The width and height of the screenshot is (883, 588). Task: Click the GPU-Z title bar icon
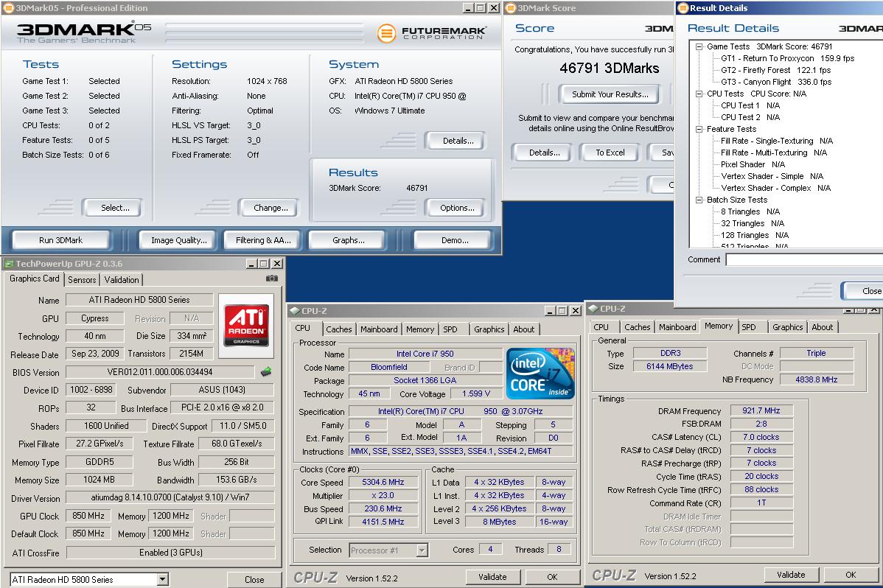[x=9, y=264]
